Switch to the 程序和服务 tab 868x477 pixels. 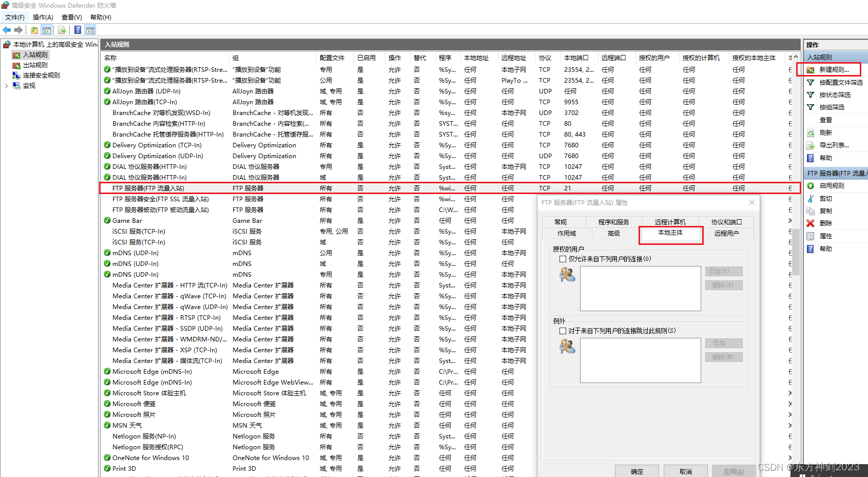click(613, 222)
